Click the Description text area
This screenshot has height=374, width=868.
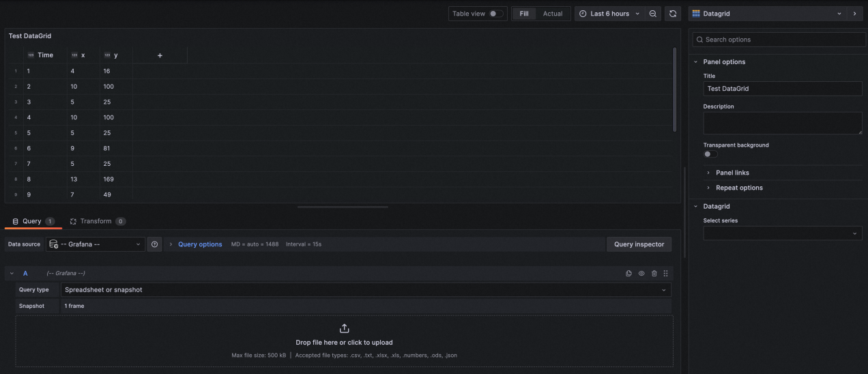[x=783, y=124]
